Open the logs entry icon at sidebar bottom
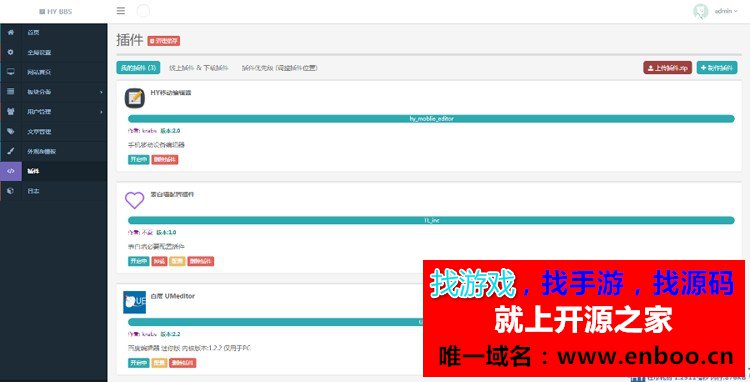 coord(11,191)
